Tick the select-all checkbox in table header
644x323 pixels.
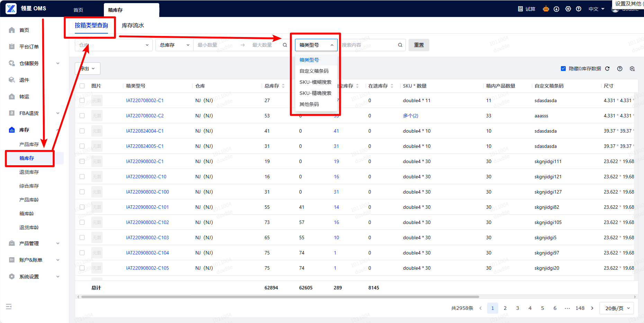82,86
